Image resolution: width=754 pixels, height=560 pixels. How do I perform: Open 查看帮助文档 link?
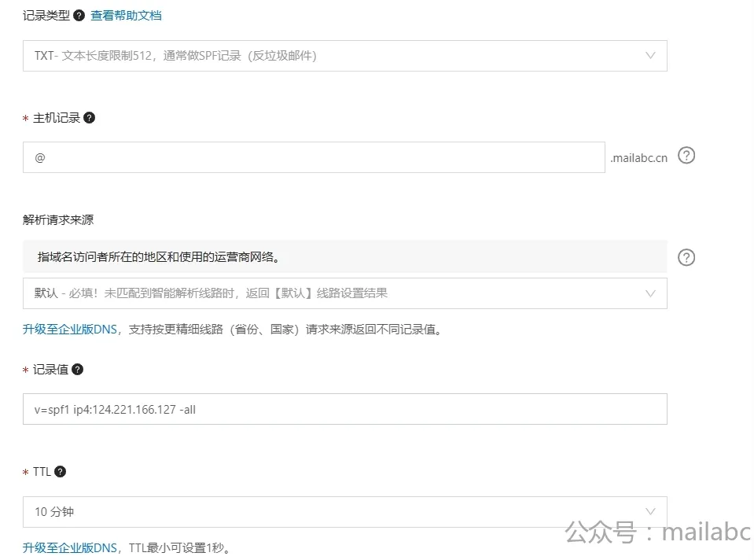click(x=126, y=16)
